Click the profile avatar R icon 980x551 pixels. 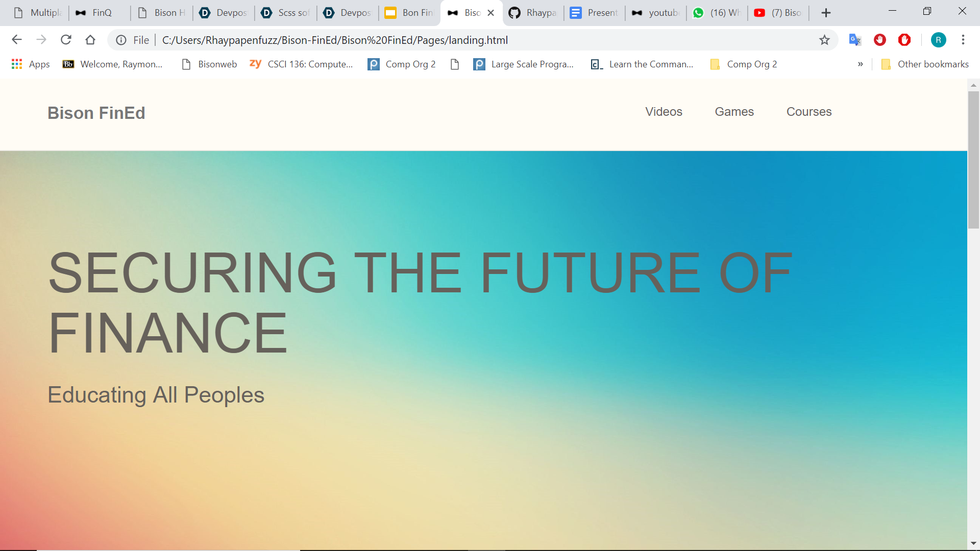tap(938, 40)
